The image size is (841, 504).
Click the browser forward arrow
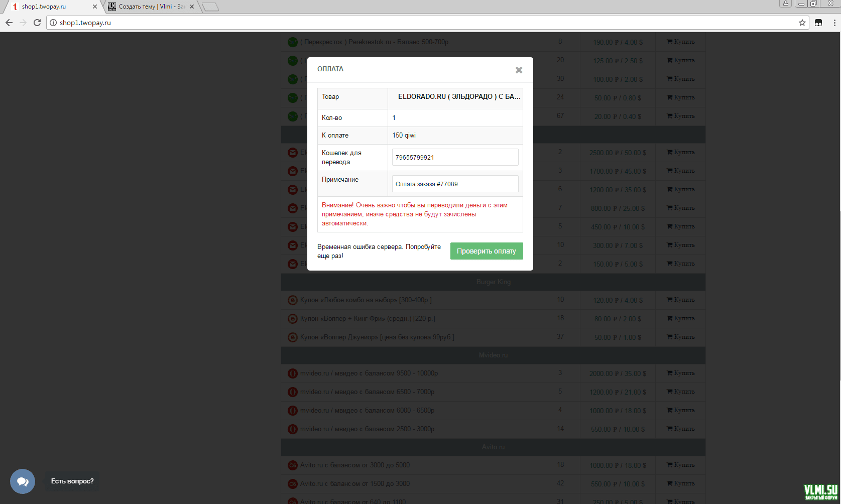[x=23, y=23]
